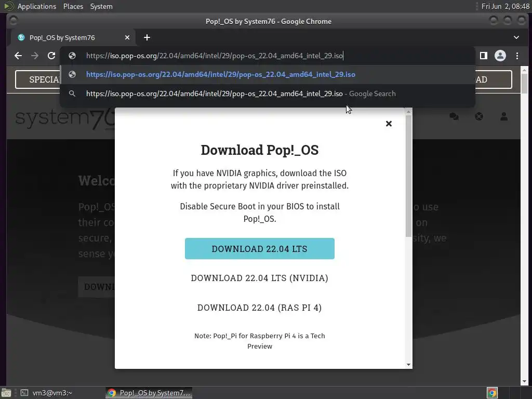Open the Places menu
The width and height of the screenshot is (532, 399).
[x=73, y=6]
